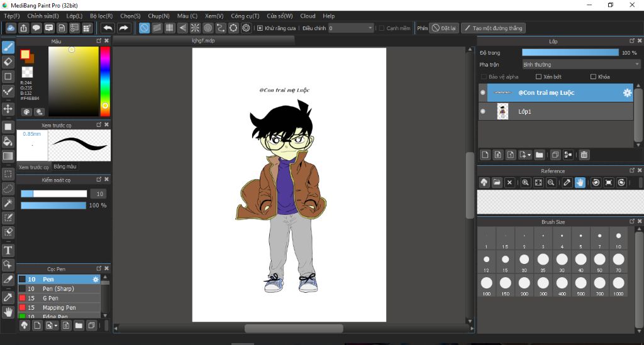The height and width of the screenshot is (345, 644).
Task: Select the Text tool
Action: click(x=8, y=250)
